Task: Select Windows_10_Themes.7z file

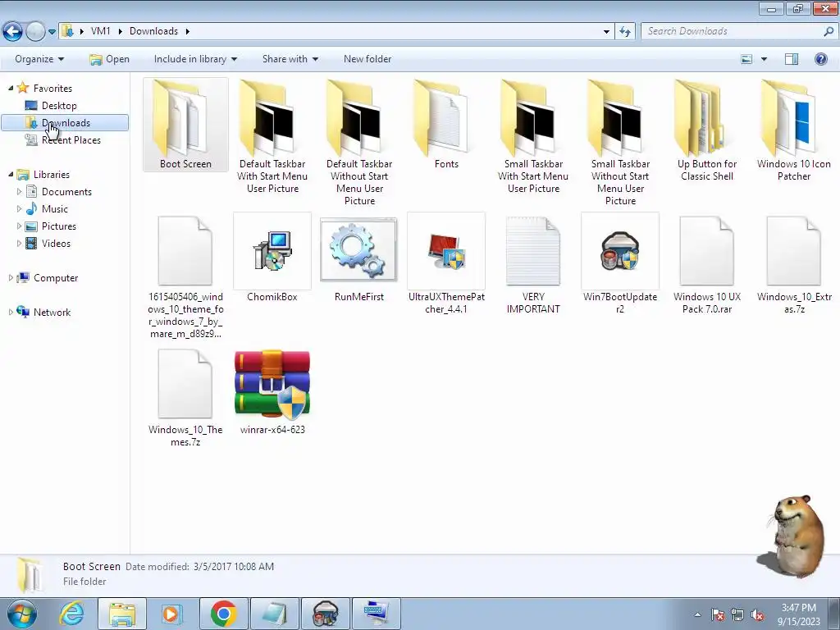Action: click(x=185, y=398)
